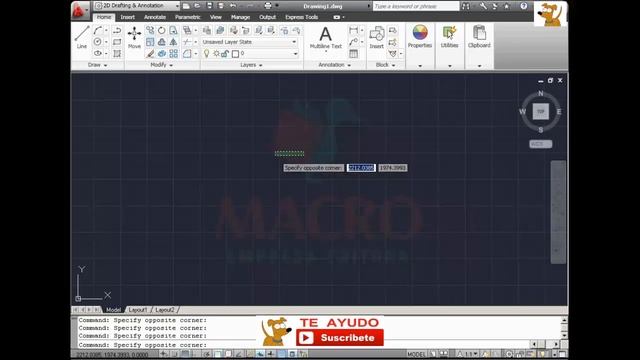Open the WCS coordinate system dropdown
Viewport: 640px width, 360px height.
pyautogui.click(x=541, y=144)
